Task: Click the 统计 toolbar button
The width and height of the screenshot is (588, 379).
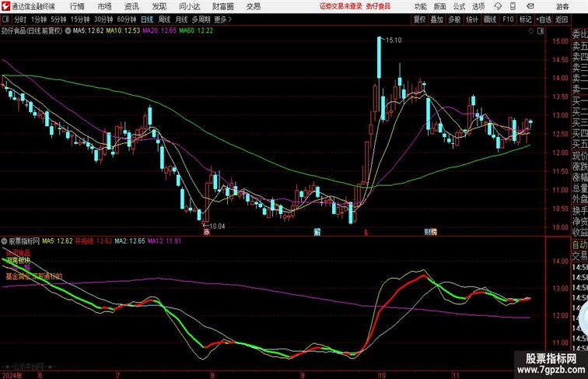Action: tap(472, 19)
